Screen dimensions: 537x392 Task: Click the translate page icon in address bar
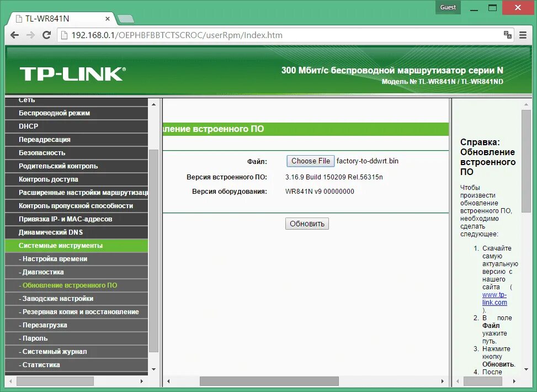click(508, 35)
